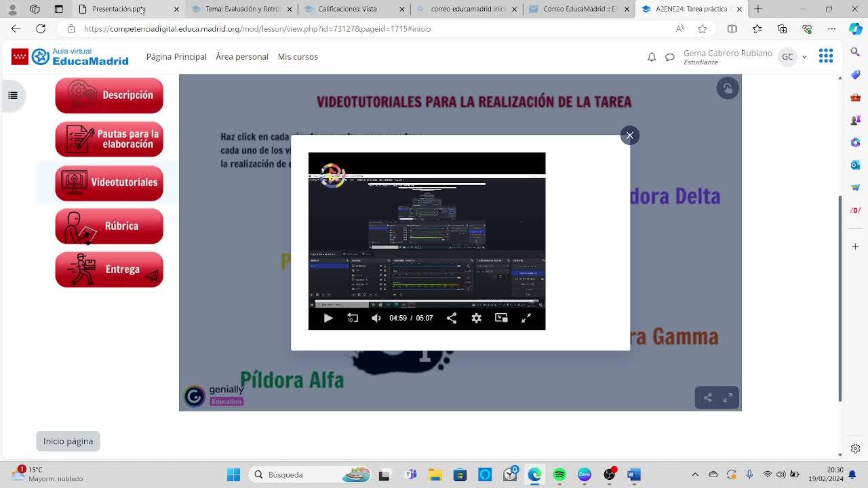Open the Edge profile icon
This screenshot has height=488, width=868.
coord(12,9)
